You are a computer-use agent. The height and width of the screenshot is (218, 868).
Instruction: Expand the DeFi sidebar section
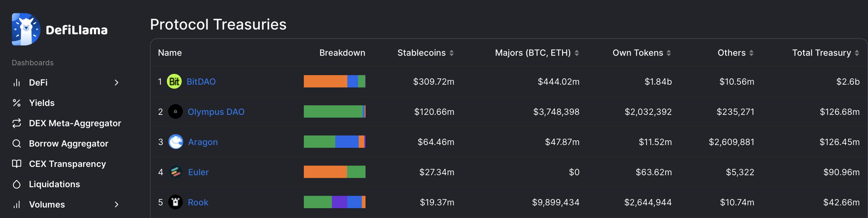117,83
